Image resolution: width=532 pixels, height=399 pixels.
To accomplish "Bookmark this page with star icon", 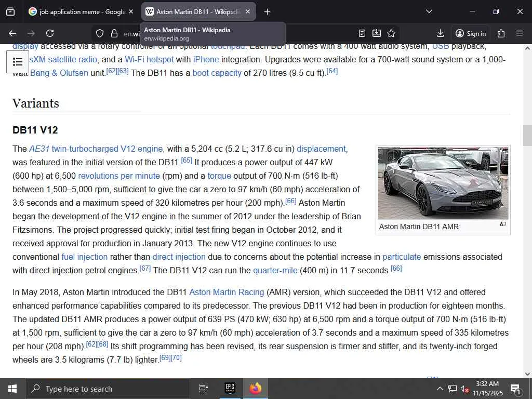I will pos(391,33).
